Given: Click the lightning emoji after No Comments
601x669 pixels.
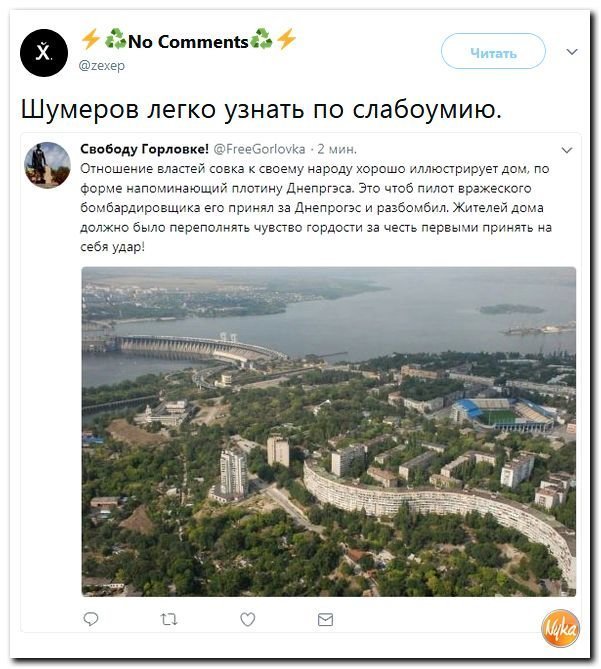Looking at the screenshot, I should (x=286, y=39).
